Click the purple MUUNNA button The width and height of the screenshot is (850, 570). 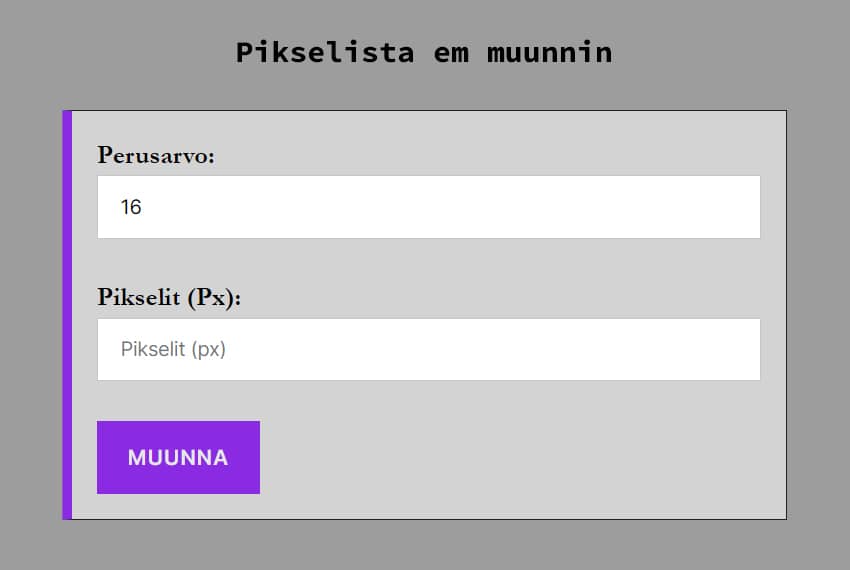click(x=178, y=457)
